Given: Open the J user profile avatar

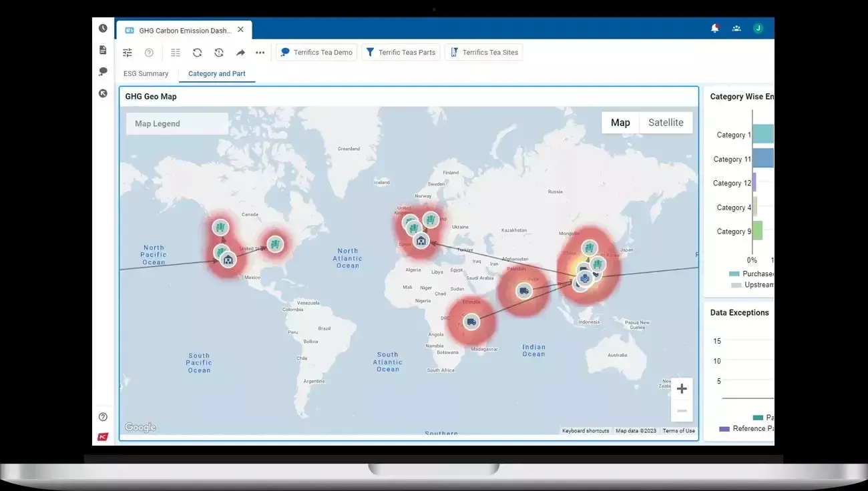Looking at the screenshot, I should [758, 28].
